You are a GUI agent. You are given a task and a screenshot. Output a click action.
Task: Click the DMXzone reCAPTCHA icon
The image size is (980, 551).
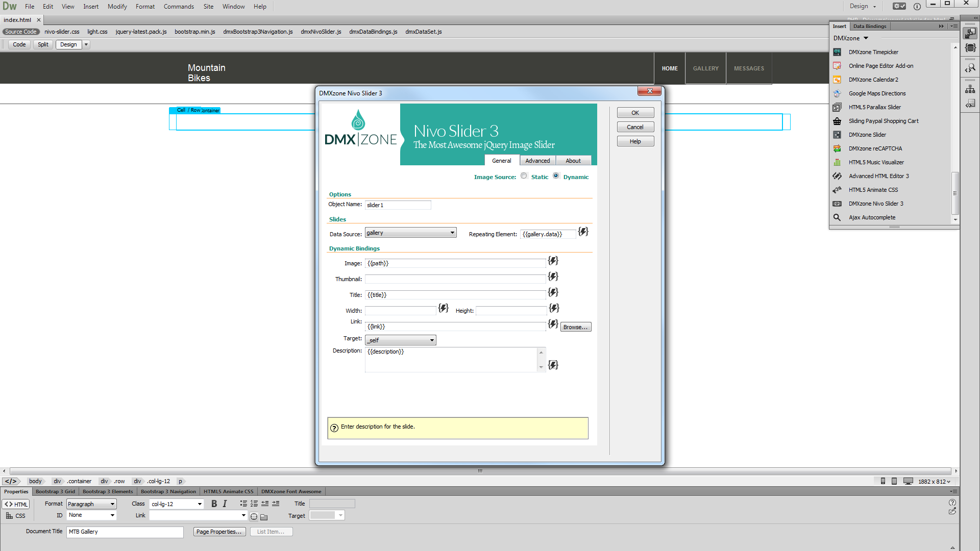(x=837, y=148)
